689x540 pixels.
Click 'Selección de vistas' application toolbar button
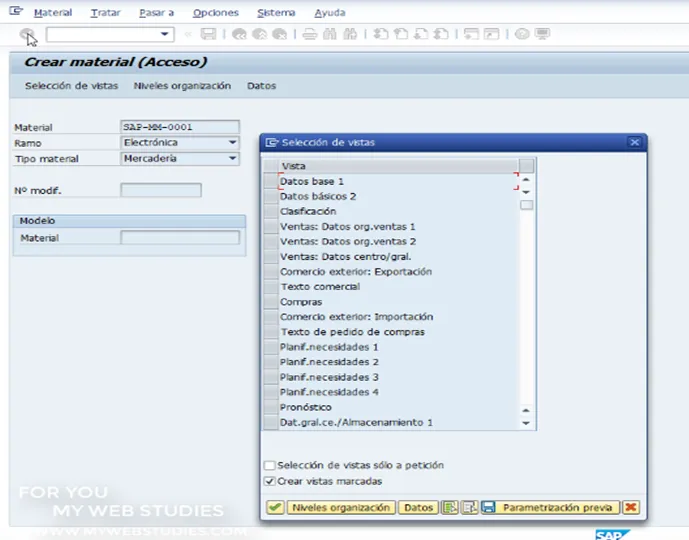click(x=72, y=86)
